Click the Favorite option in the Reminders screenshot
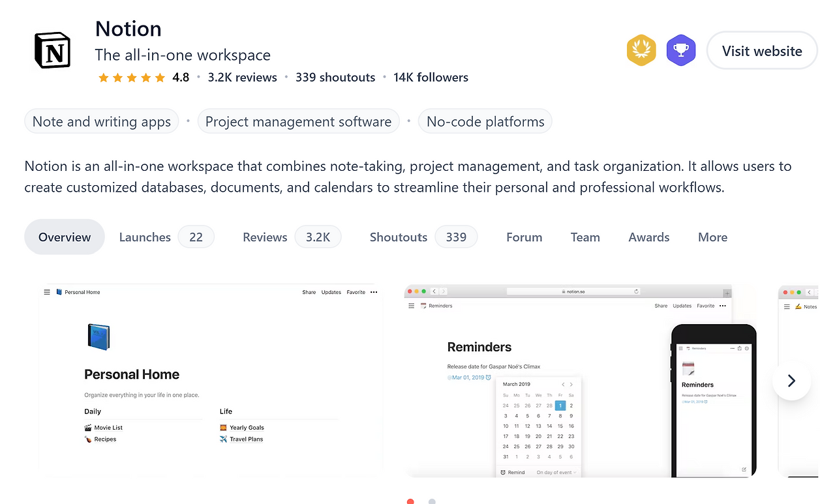The width and height of the screenshot is (835, 504). tap(705, 305)
